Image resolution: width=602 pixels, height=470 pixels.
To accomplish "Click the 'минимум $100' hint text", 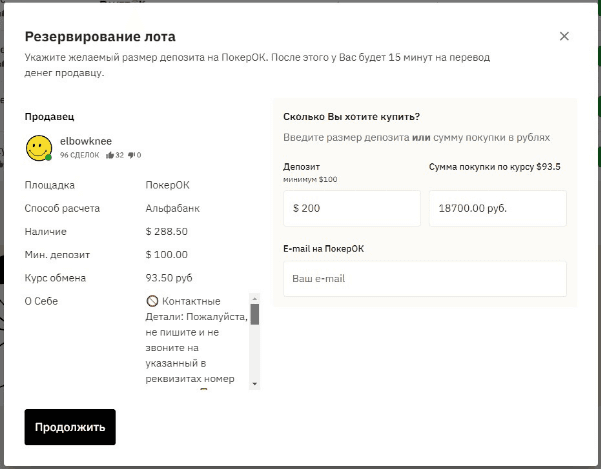I will (x=310, y=179).
